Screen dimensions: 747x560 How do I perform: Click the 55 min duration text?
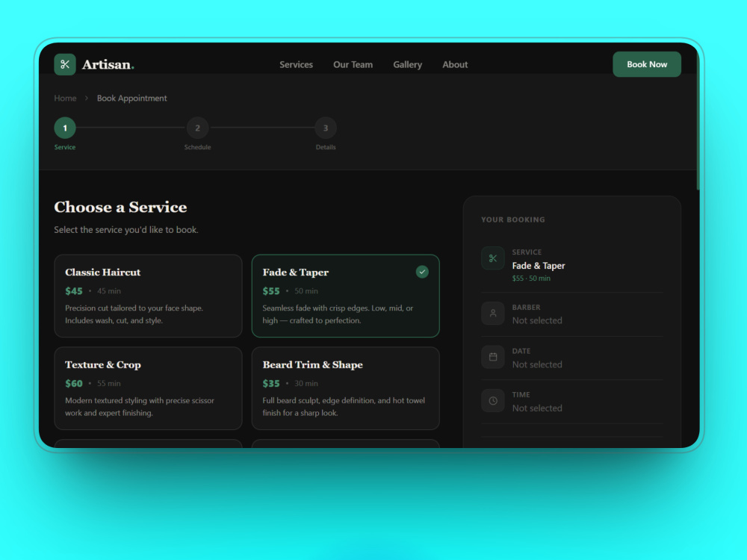[x=109, y=383]
